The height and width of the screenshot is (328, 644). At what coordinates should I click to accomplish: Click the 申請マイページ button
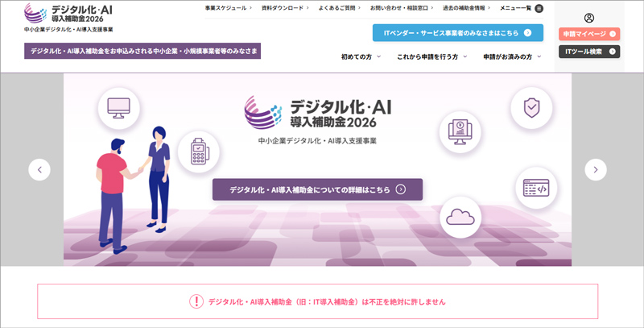click(x=589, y=34)
